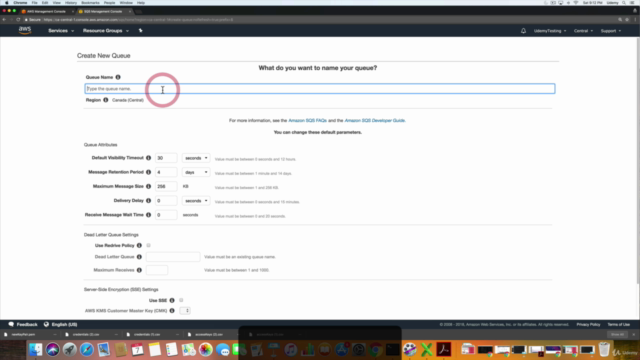The height and width of the screenshot is (360, 640).
Task: Click info icon for AWS KMS Customer Master Key
Action: click(172, 311)
